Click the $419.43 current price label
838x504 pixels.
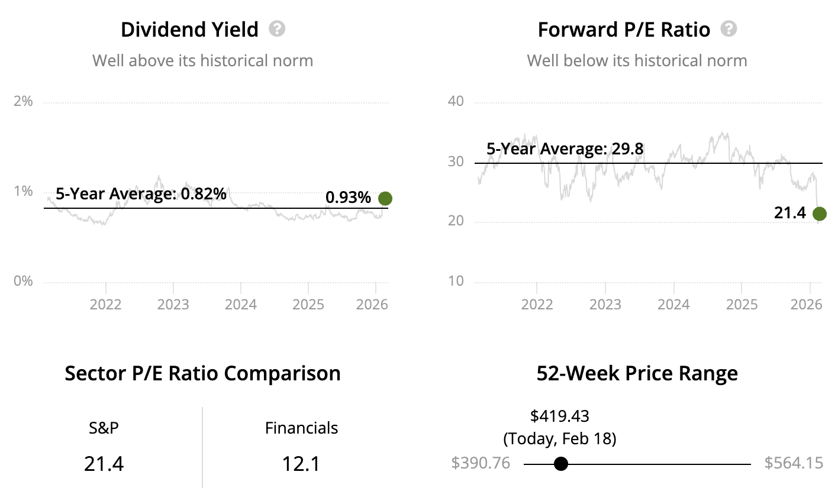pyautogui.click(x=560, y=416)
